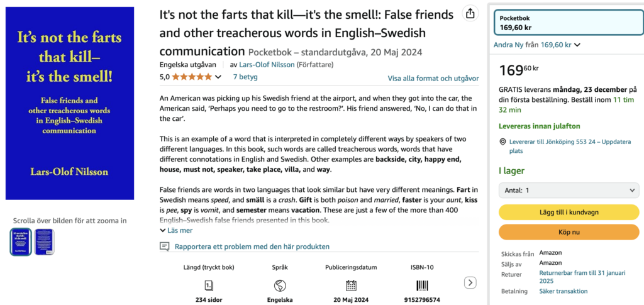Click Lägg till i kundvagn button
This screenshot has height=305, width=644.
point(569,212)
